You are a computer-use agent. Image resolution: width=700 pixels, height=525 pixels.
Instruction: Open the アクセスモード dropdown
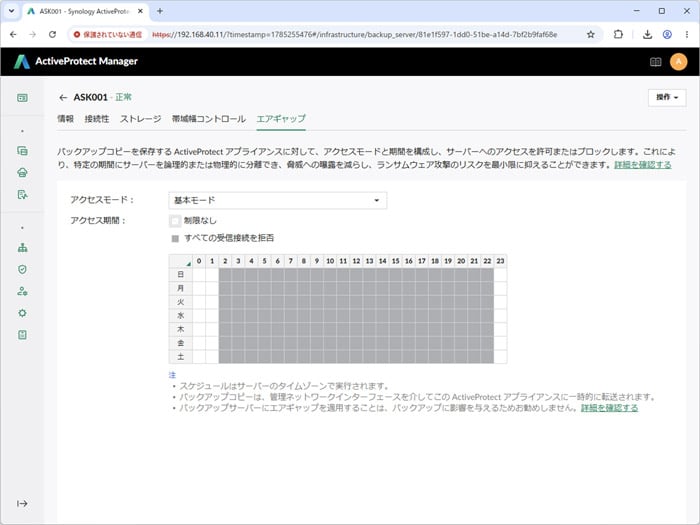[x=278, y=200]
